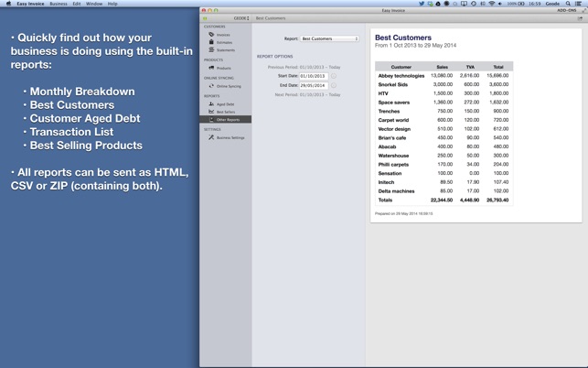
Task: Open Estimates via its clipboard icon
Action: click(x=211, y=42)
